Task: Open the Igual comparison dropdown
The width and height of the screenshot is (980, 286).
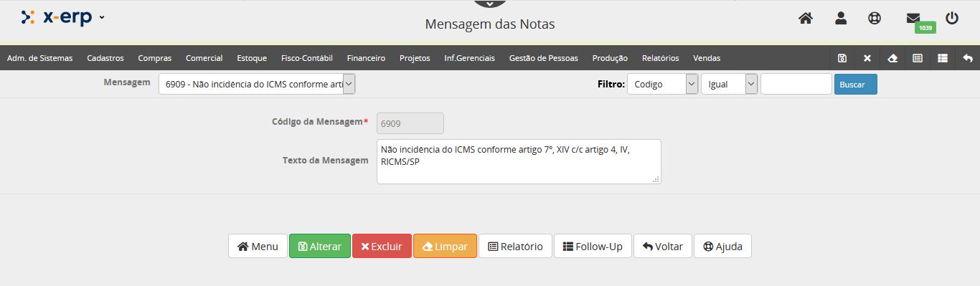Action: click(x=730, y=84)
